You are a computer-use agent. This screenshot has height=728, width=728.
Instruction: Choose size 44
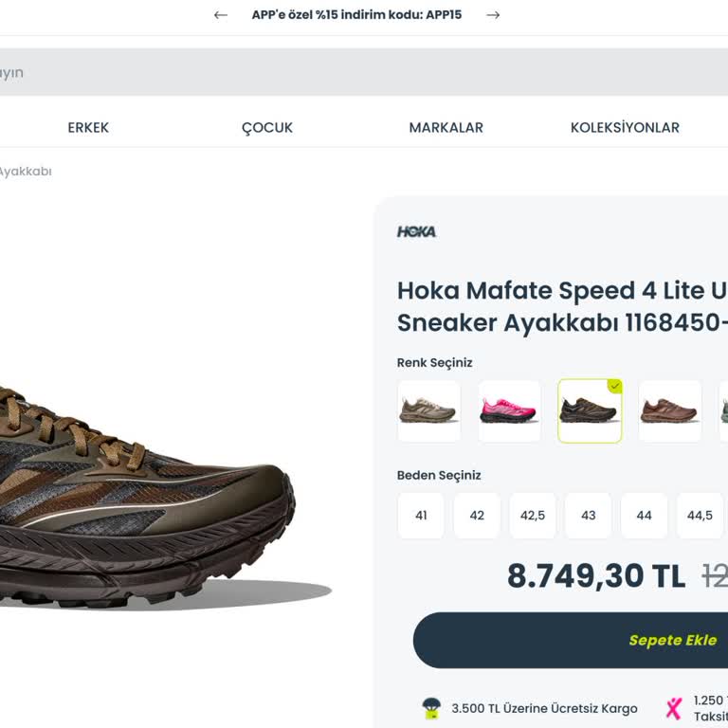(x=644, y=516)
